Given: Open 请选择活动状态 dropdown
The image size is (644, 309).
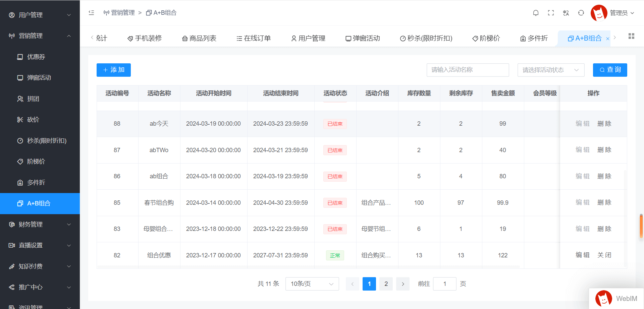Looking at the screenshot, I should point(551,70).
